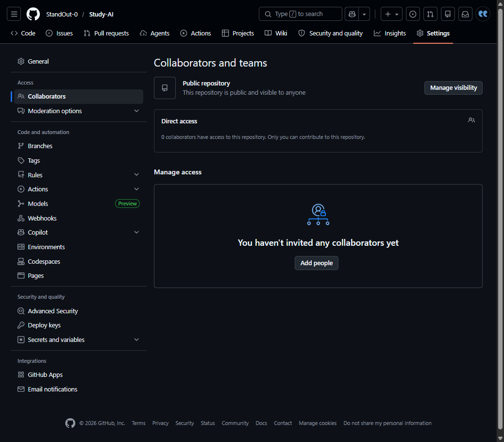Select Collaborators in the sidebar
504x442 pixels.
(79, 97)
